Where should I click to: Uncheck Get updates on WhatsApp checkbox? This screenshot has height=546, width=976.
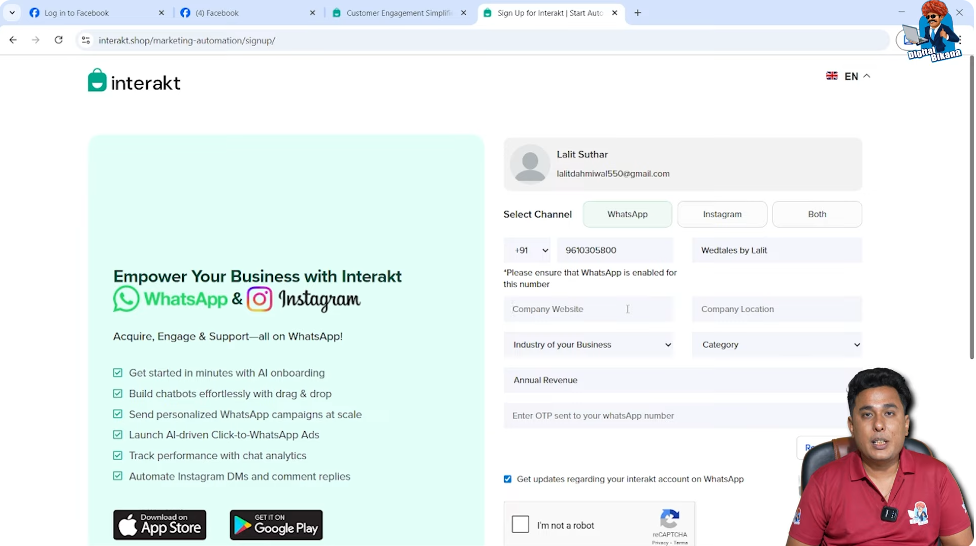[507, 479]
